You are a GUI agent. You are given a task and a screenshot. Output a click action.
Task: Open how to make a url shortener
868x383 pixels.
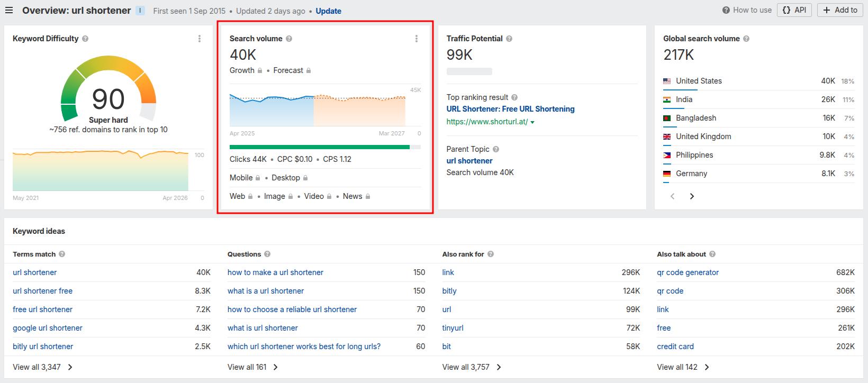[x=275, y=272]
